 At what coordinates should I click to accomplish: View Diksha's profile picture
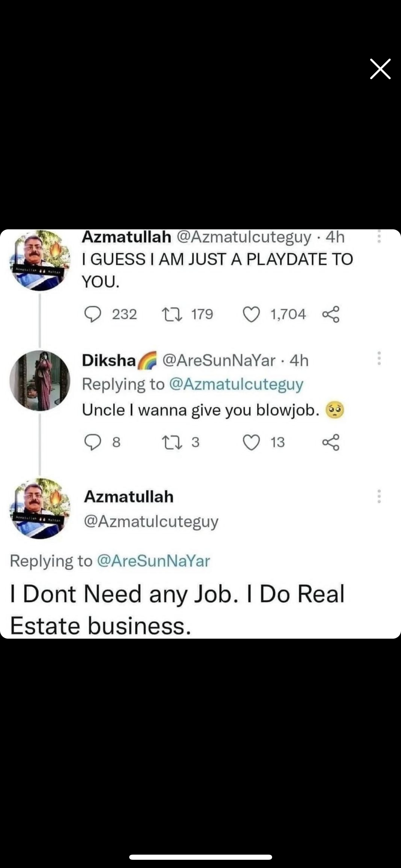pyautogui.click(x=40, y=381)
